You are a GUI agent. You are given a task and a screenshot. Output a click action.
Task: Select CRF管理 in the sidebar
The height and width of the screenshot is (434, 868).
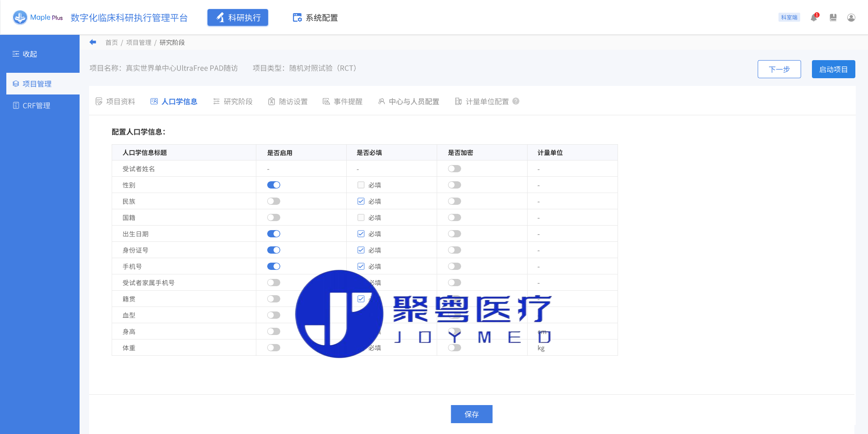pyautogui.click(x=36, y=105)
